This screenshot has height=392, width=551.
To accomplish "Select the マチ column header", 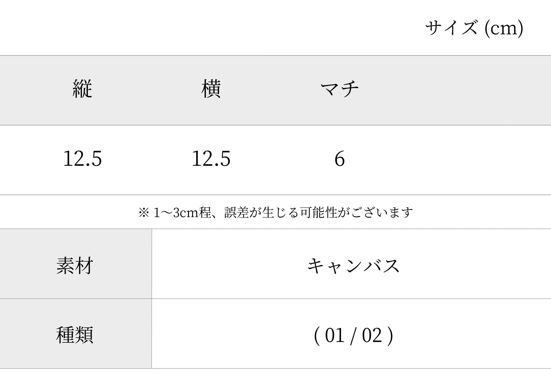I will pyautogui.click(x=340, y=89).
